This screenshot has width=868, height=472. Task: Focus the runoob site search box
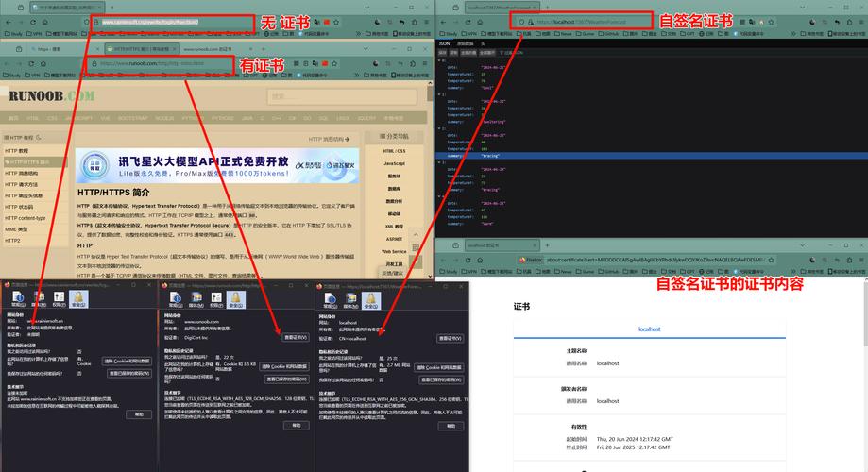point(342,96)
